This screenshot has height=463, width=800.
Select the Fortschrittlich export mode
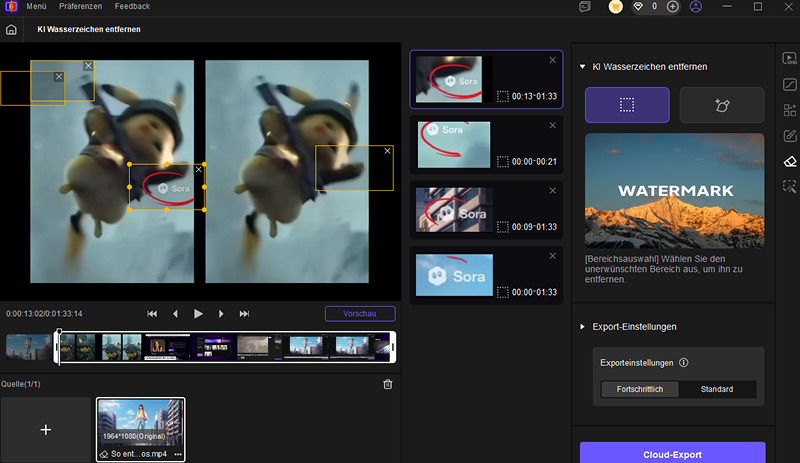639,389
